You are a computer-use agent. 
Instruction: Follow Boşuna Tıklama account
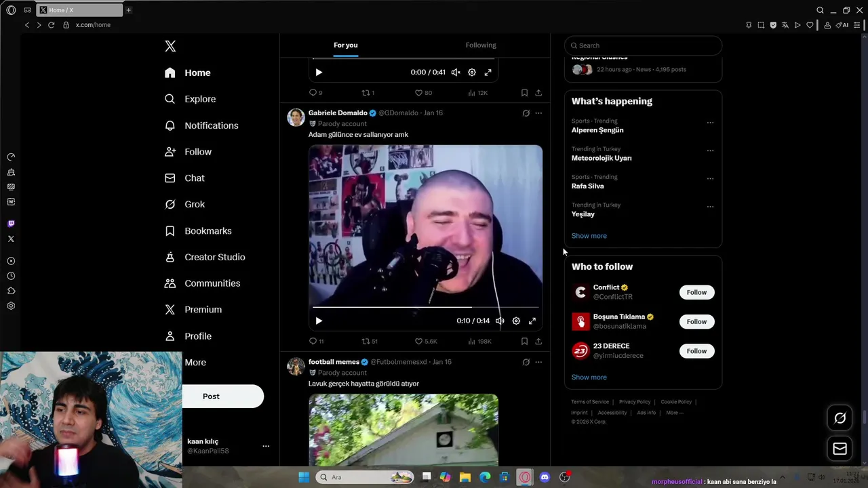(696, 321)
